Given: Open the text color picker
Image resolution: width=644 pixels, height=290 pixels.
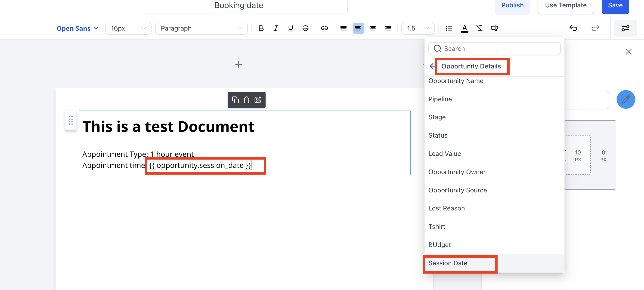Looking at the screenshot, I should point(464,28).
